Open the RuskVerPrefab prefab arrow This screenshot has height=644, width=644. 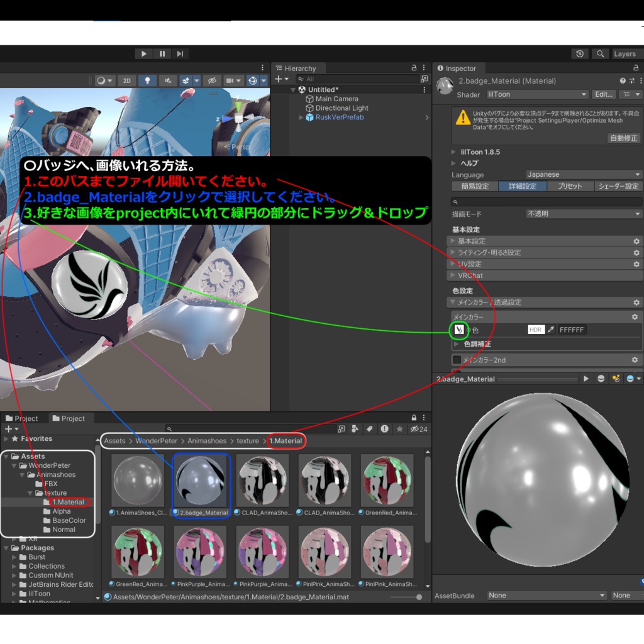pyautogui.click(x=427, y=117)
